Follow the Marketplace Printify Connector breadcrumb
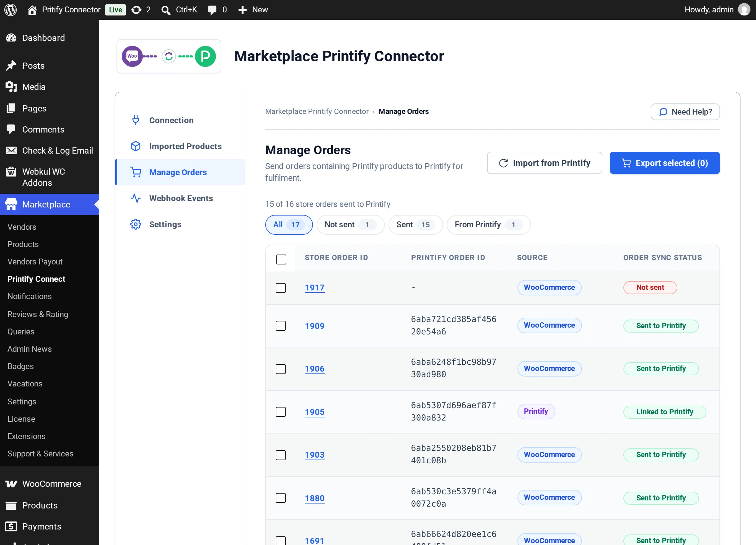This screenshot has width=756, height=545. click(317, 111)
